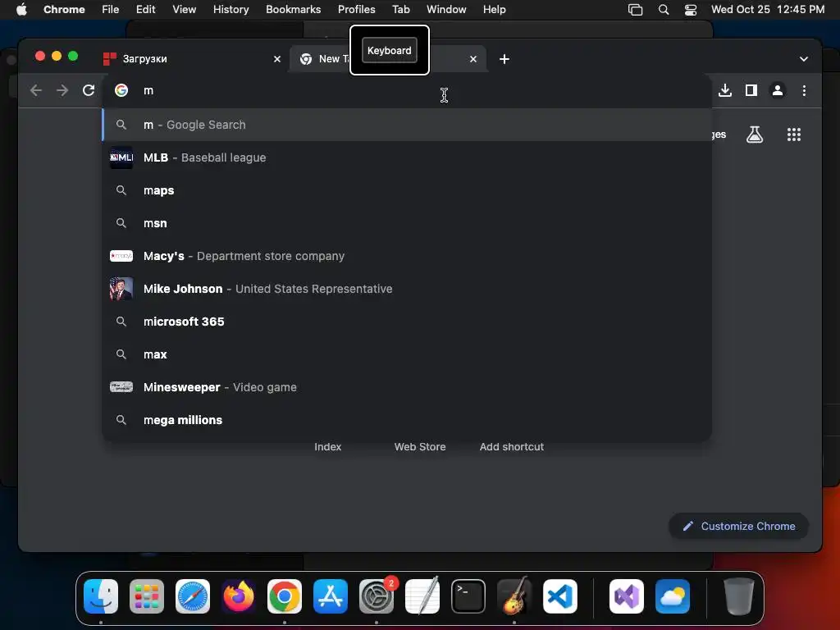
Task: Launch Safari from the Dock
Action: (192, 596)
